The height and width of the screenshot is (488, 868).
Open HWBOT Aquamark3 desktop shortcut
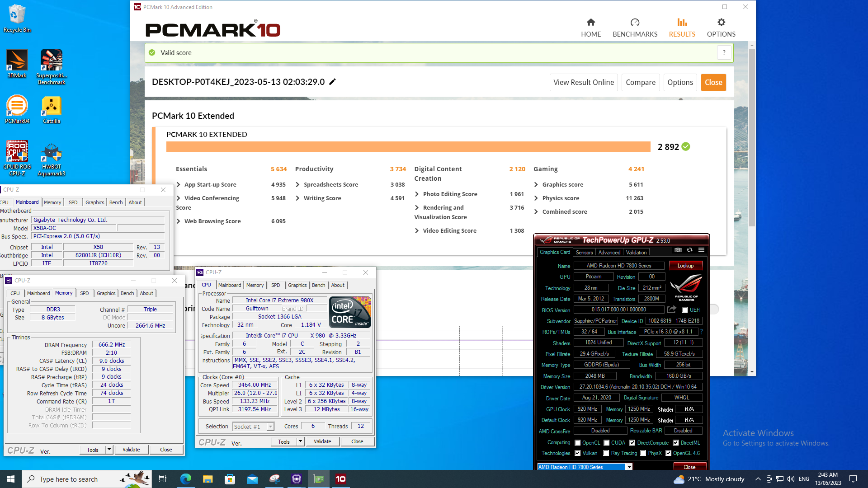pos(52,160)
